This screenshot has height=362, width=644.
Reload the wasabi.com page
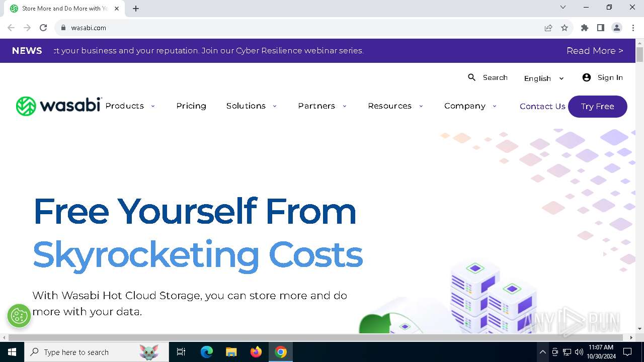(43, 28)
